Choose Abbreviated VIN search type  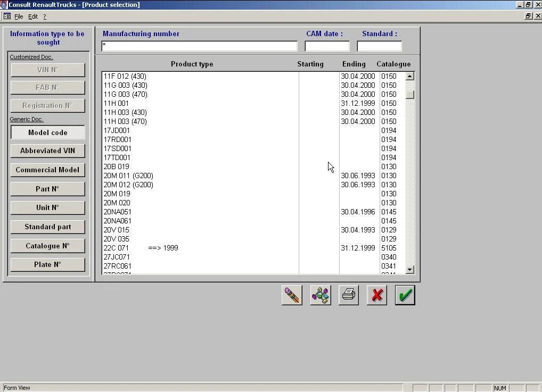click(x=48, y=151)
